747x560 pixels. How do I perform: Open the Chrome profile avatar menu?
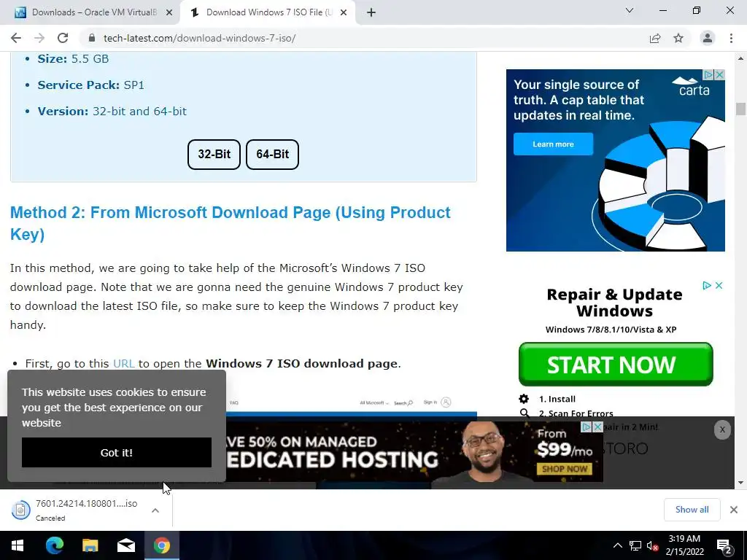coord(708,38)
